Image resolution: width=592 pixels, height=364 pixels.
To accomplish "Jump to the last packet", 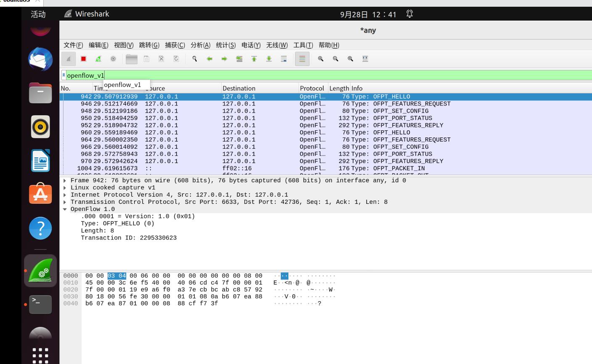I will (x=269, y=59).
